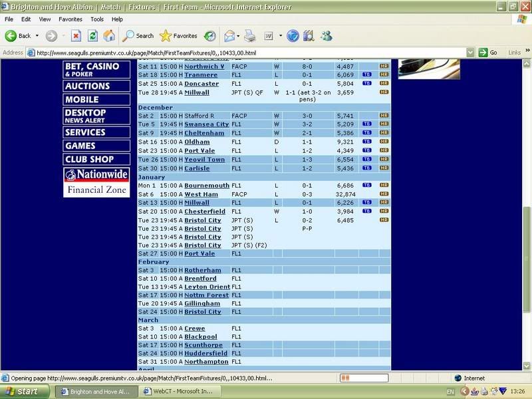Open Back button history dropdown arrow
The width and height of the screenshot is (532, 399).
(x=37, y=36)
